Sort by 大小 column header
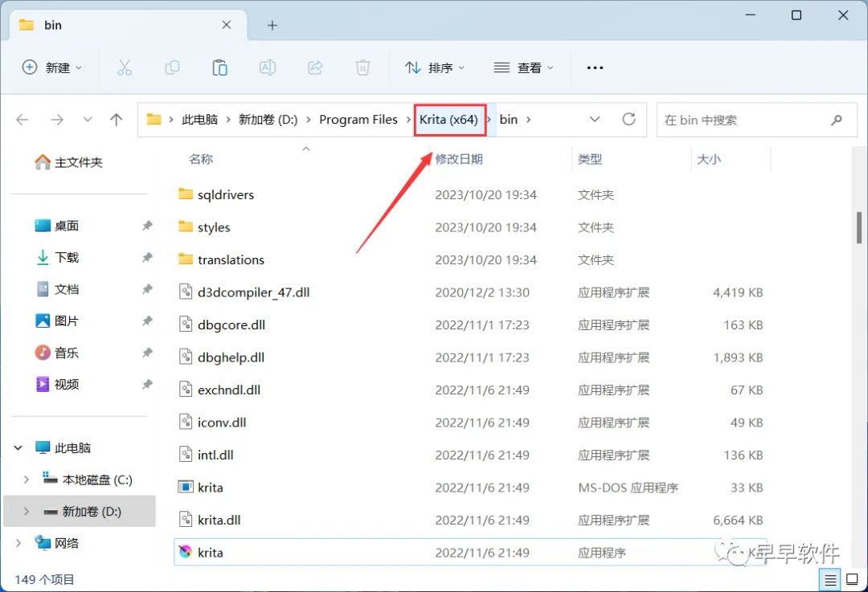 (x=709, y=159)
